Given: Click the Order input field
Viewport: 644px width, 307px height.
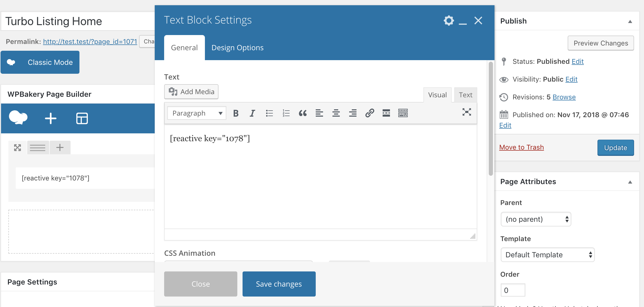Looking at the screenshot, I should pos(513,290).
